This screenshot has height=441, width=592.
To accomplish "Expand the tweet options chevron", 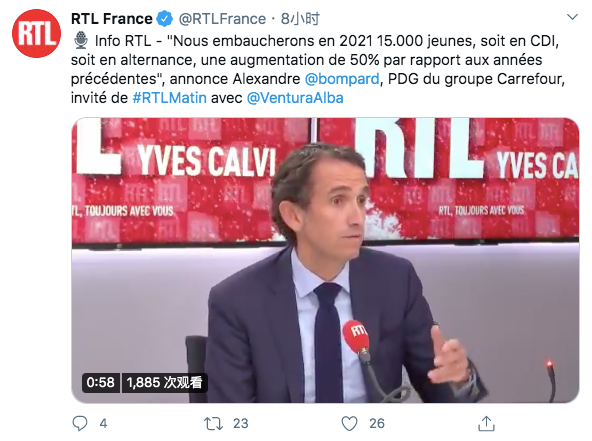I will [x=572, y=17].
